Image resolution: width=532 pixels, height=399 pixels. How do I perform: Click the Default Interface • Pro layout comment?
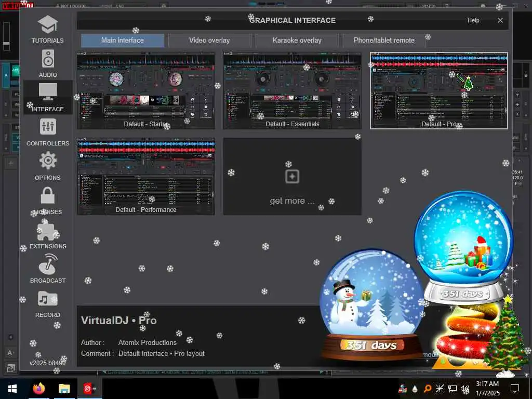pos(162,353)
